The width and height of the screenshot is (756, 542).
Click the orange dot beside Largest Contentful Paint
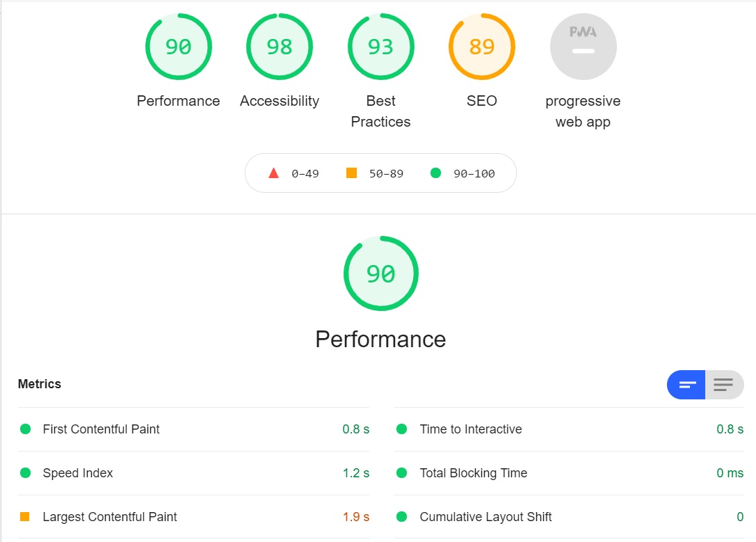click(26, 517)
